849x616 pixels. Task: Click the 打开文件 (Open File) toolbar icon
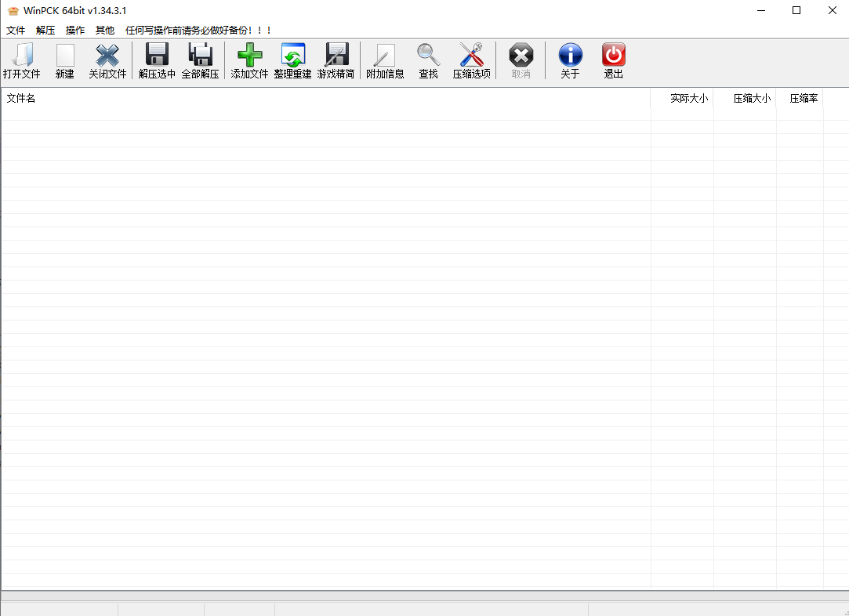tap(21, 56)
